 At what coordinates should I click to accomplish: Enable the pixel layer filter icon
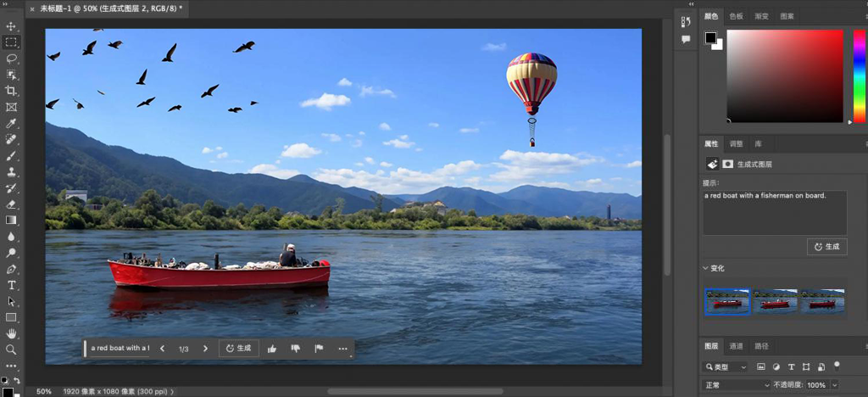tap(761, 367)
